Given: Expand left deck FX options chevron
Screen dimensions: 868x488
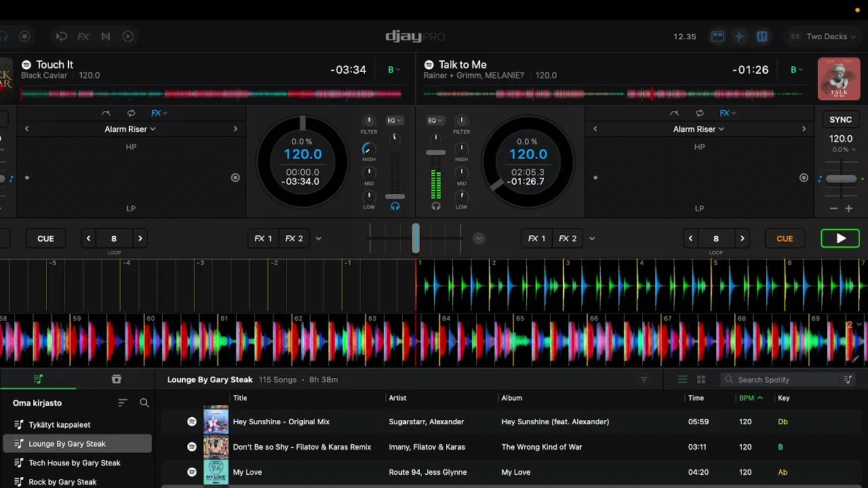Looking at the screenshot, I should point(319,239).
